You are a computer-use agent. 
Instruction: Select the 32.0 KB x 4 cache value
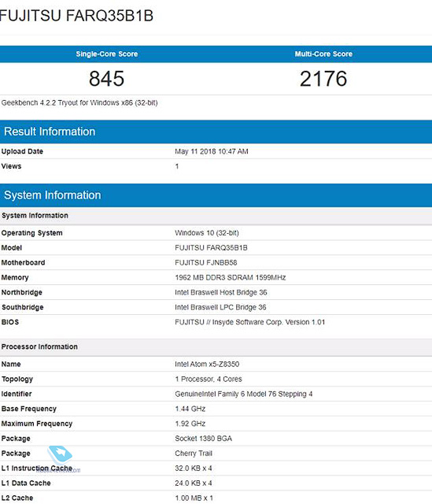(194, 469)
